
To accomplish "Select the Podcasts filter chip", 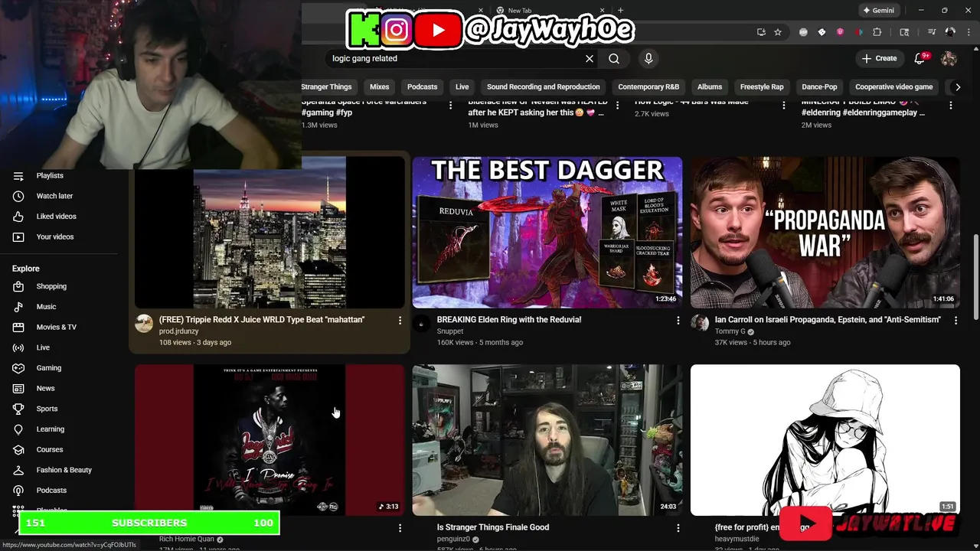I will coord(422,87).
